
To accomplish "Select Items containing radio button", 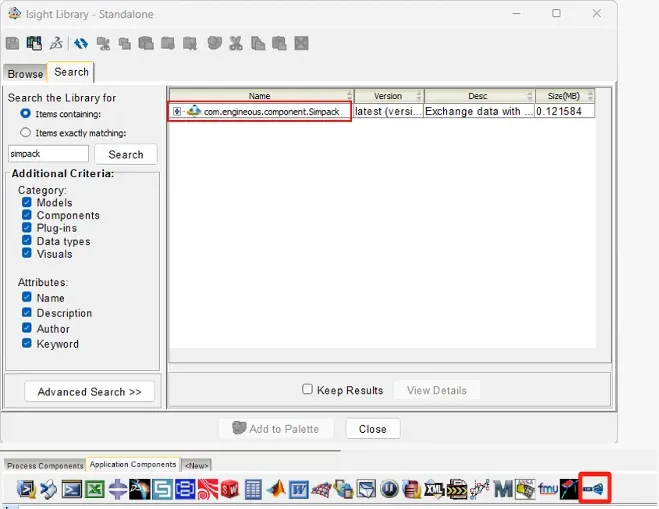I will point(25,113).
